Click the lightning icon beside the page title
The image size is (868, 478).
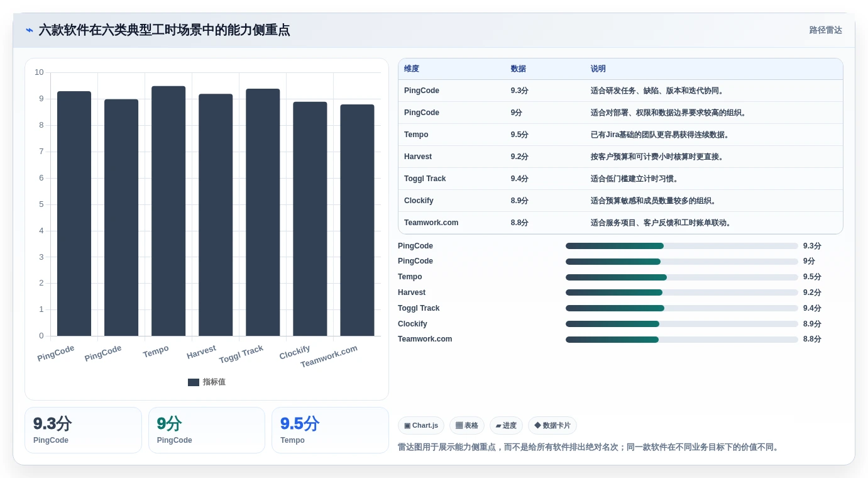coord(29,30)
